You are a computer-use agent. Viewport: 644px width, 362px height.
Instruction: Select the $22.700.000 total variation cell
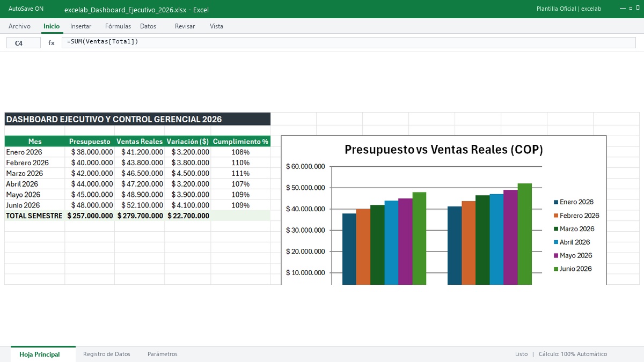188,216
